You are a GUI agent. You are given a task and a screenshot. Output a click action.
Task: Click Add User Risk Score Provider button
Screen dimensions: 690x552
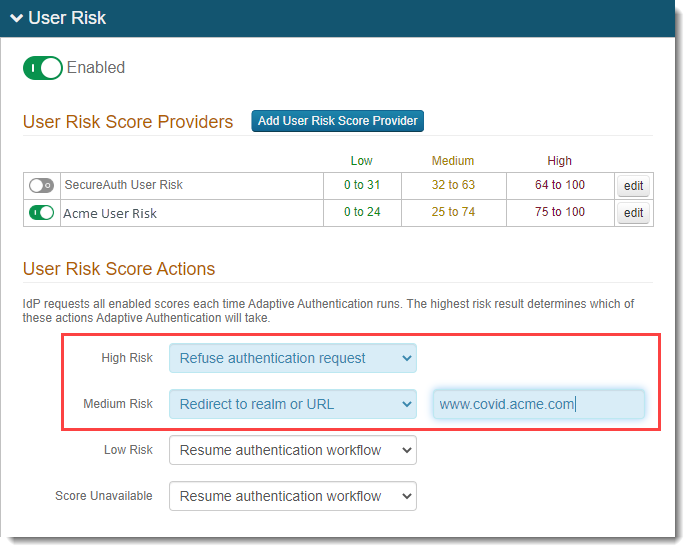click(x=338, y=121)
